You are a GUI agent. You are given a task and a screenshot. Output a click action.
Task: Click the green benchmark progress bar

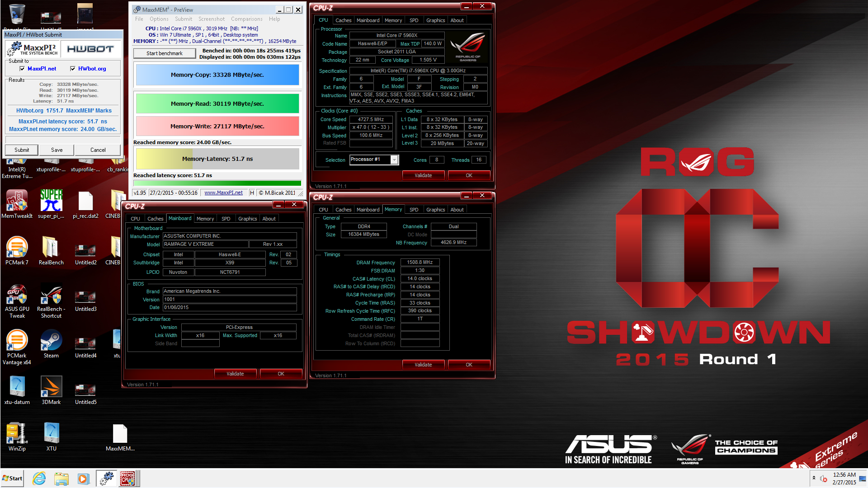tap(217, 183)
